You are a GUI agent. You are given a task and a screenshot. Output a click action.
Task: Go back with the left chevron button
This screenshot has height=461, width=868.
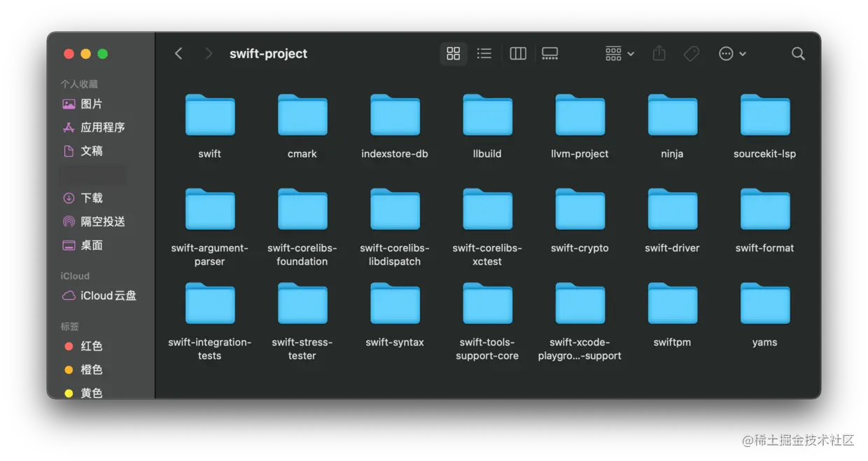pyautogui.click(x=178, y=54)
